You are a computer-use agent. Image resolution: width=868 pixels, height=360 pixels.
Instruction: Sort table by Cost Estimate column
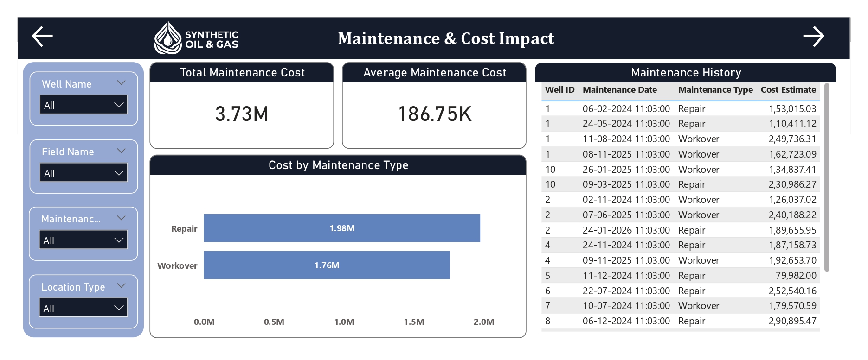[788, 90]
